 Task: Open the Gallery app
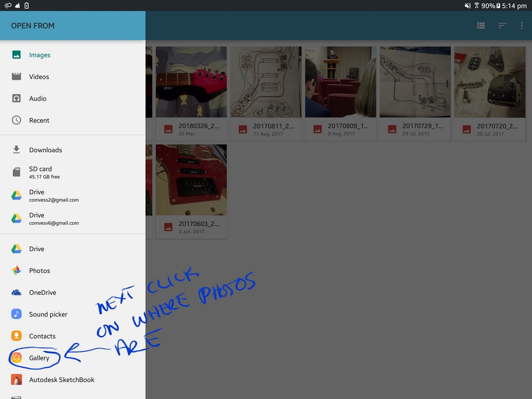coord(39,358)
